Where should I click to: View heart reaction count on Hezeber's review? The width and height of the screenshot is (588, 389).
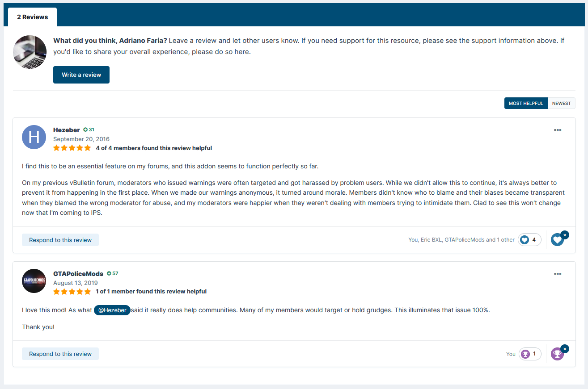pos(529,240)
